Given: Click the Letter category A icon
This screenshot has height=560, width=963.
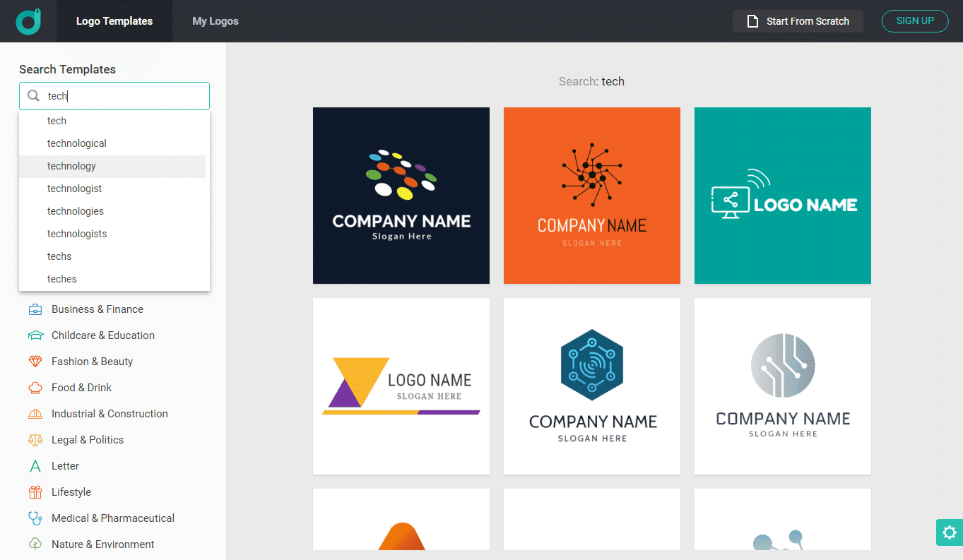Looking at the screenshot, I should click(x=35, y=466).
